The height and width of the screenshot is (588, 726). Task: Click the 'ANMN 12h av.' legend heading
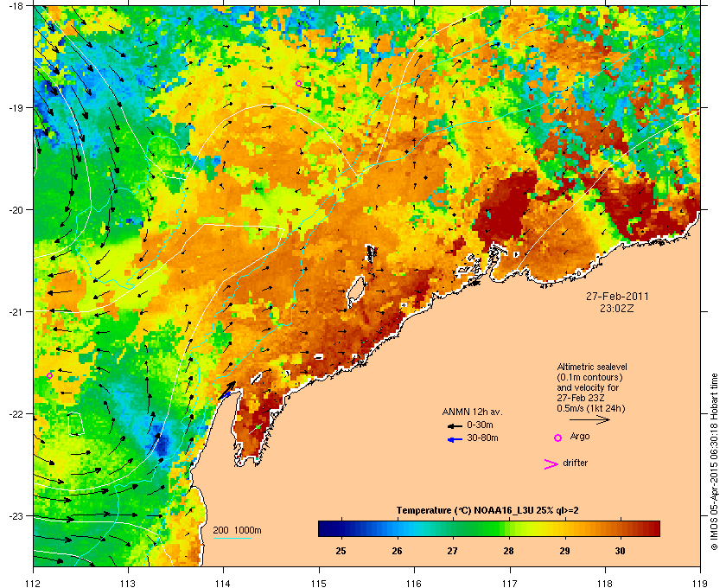tap(472, 412)
